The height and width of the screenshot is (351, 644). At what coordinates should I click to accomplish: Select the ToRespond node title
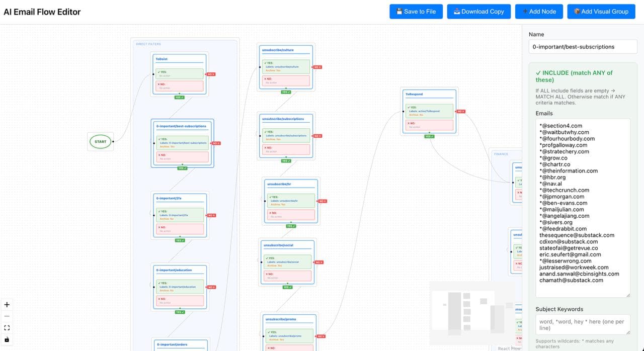tap(414, 95)
